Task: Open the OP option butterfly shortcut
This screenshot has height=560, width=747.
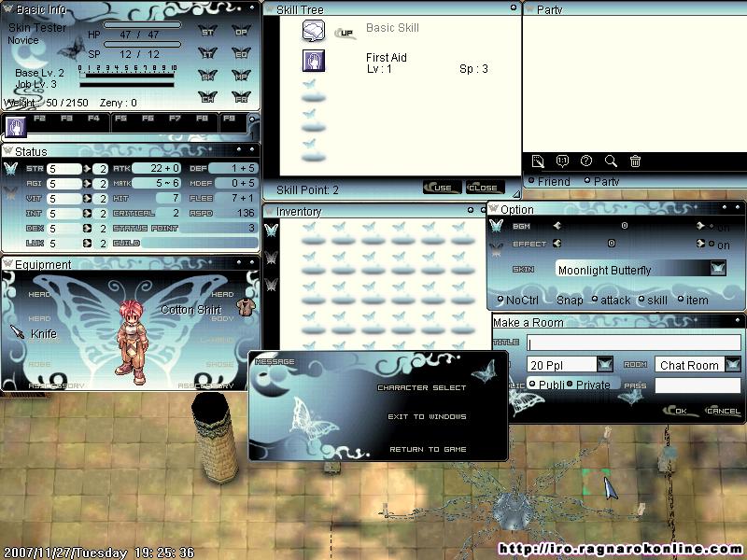Action: click(x=241, y=32)
